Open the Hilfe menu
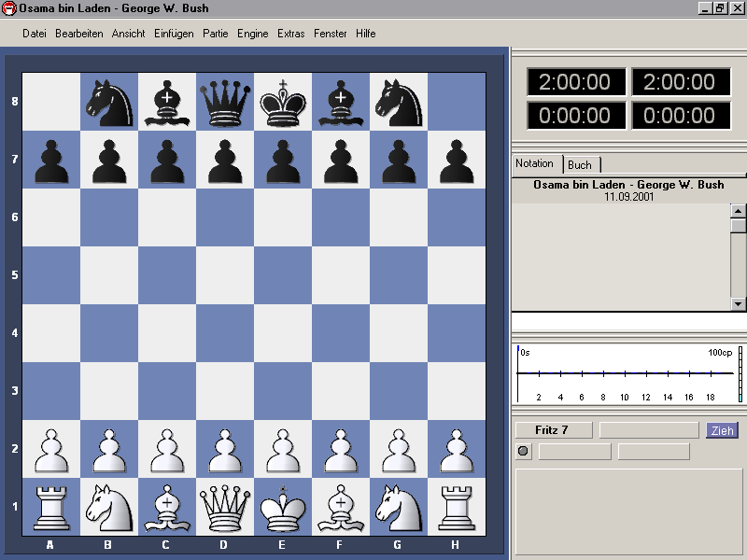The image size is (747, 560). tap(365, 34)
